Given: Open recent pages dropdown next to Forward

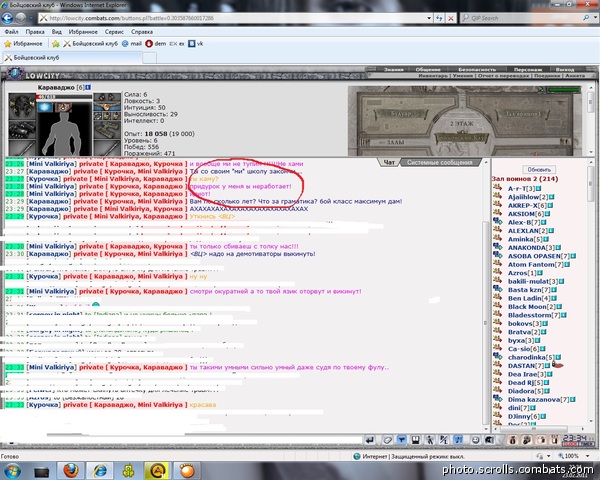Looking at the screenshot, I should click(31, 18).
